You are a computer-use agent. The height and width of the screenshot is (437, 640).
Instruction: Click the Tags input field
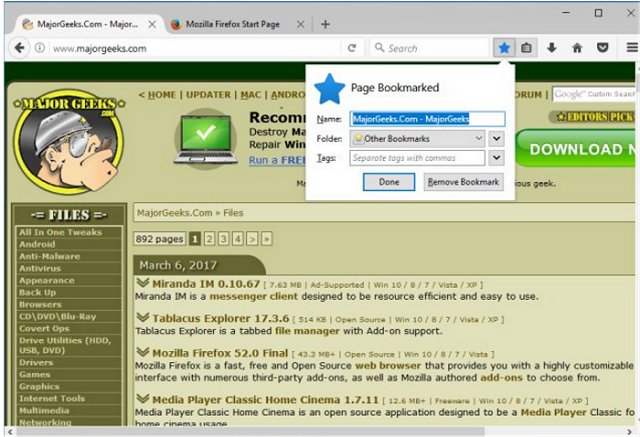click(417, 158)
